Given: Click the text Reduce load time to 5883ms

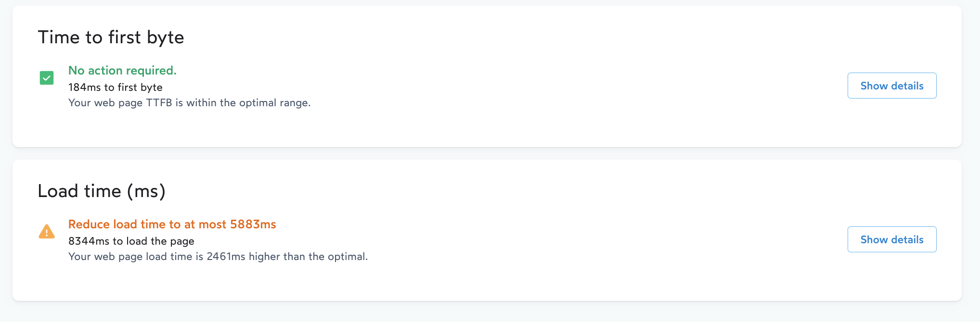Looking at the screenshot, I should pyautogui.click(x=172, y=224).
